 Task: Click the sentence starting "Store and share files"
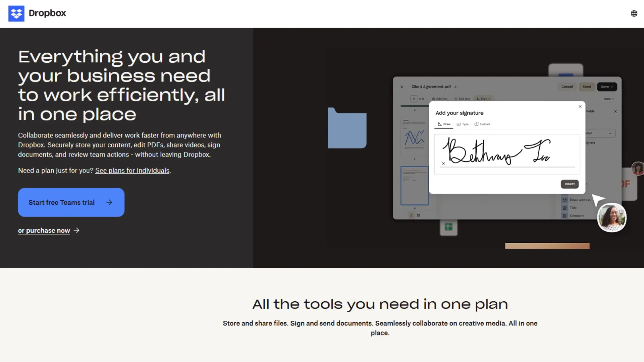pos(380,328)
